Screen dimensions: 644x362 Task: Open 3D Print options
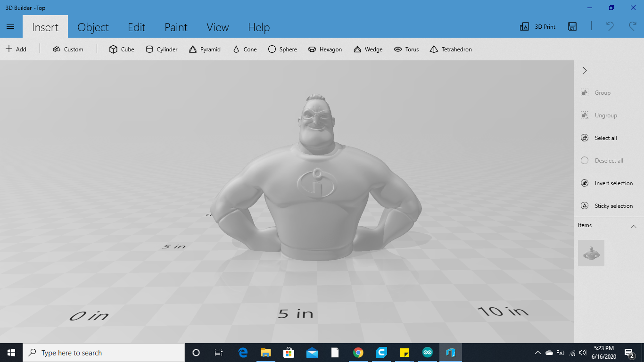537,26
